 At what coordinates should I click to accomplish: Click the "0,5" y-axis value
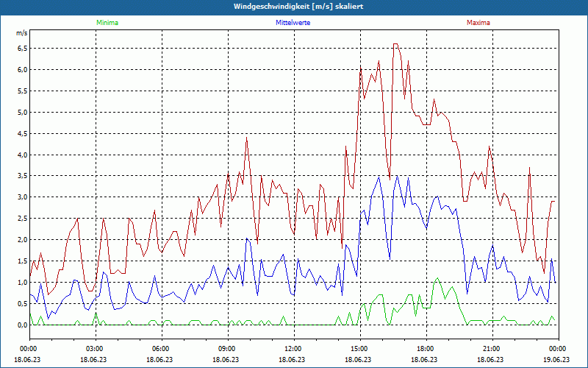click(23, 303)
